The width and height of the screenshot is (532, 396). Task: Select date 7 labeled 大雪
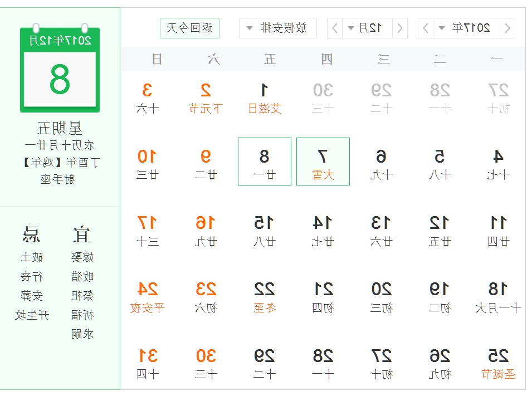323,162
